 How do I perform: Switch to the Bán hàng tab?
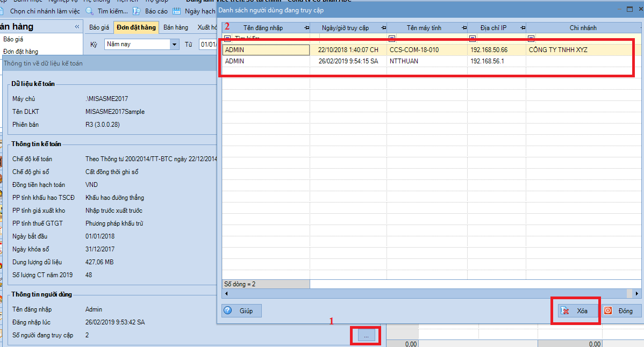[x=176, y=27]
